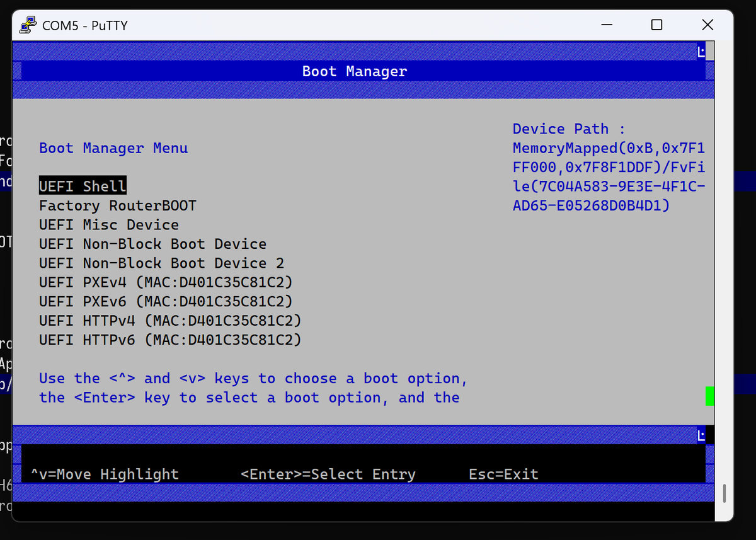Select the UEFI Shell boot option

83,186
